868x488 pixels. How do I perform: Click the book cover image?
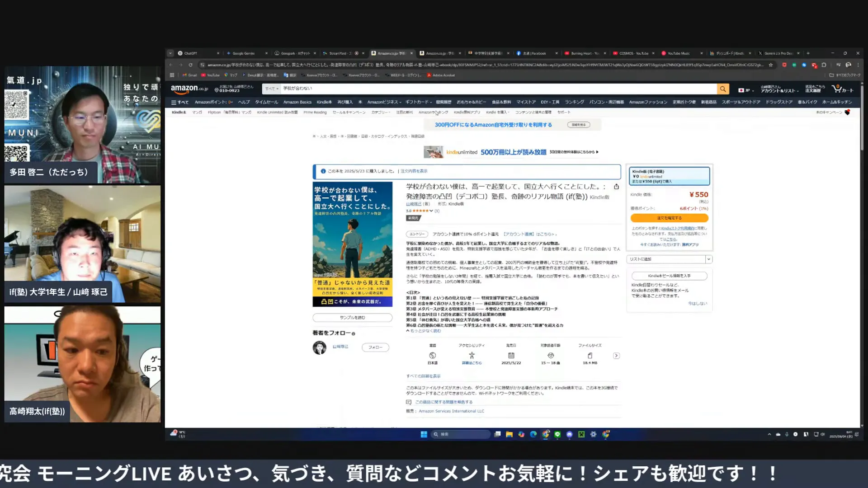click(353, 244)
